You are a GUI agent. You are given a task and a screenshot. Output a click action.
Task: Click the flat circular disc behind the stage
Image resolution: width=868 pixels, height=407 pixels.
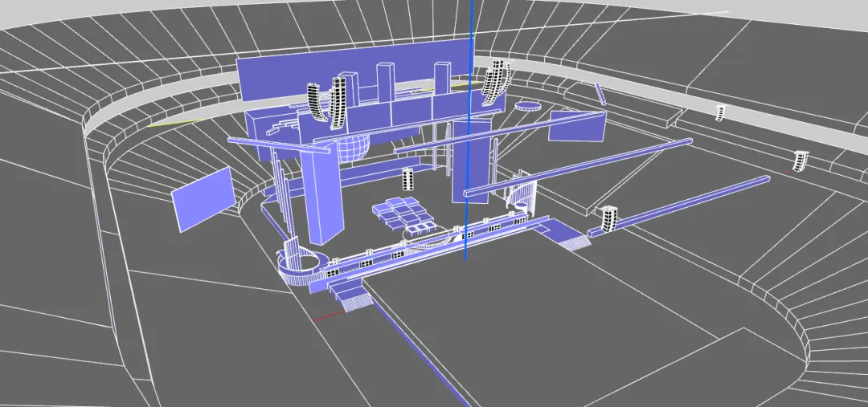528,105
